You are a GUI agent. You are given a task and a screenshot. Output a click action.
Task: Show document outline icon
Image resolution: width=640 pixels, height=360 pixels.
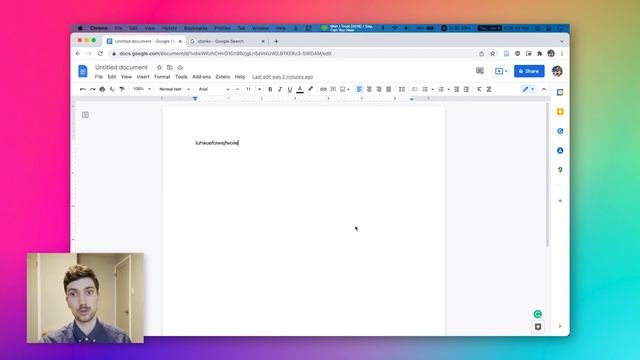click(x=85, y=115)
